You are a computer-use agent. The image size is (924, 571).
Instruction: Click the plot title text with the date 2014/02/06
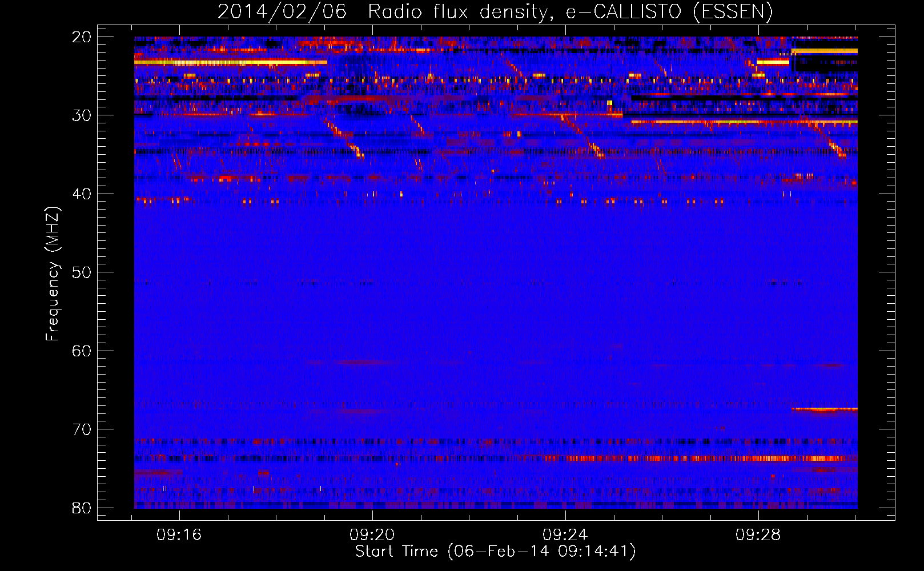495,11
